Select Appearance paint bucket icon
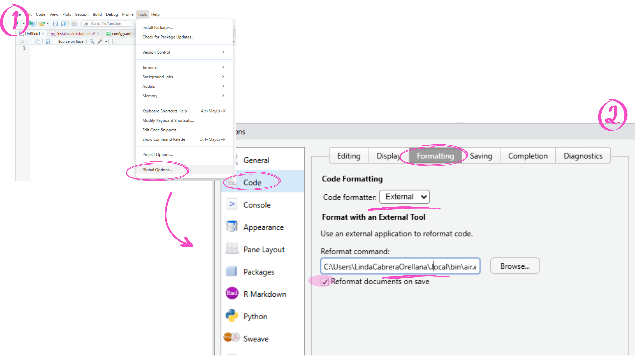This screenshot has height=362, width=644. point(232,226)
